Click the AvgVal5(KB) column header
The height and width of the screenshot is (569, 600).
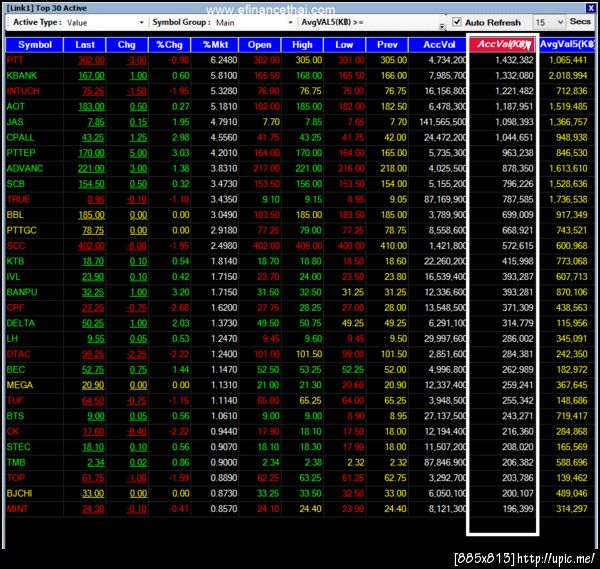(x=567, y=44)
